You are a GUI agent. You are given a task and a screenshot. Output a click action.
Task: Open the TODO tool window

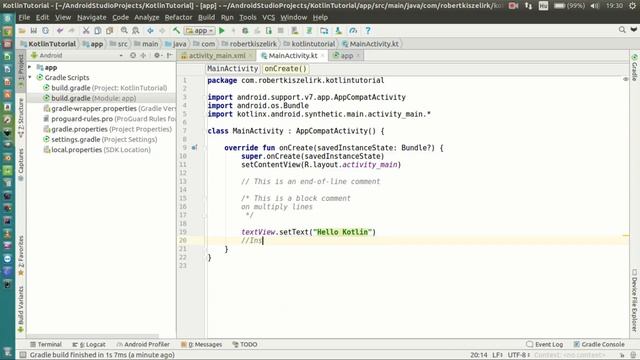tap(244, 344)
